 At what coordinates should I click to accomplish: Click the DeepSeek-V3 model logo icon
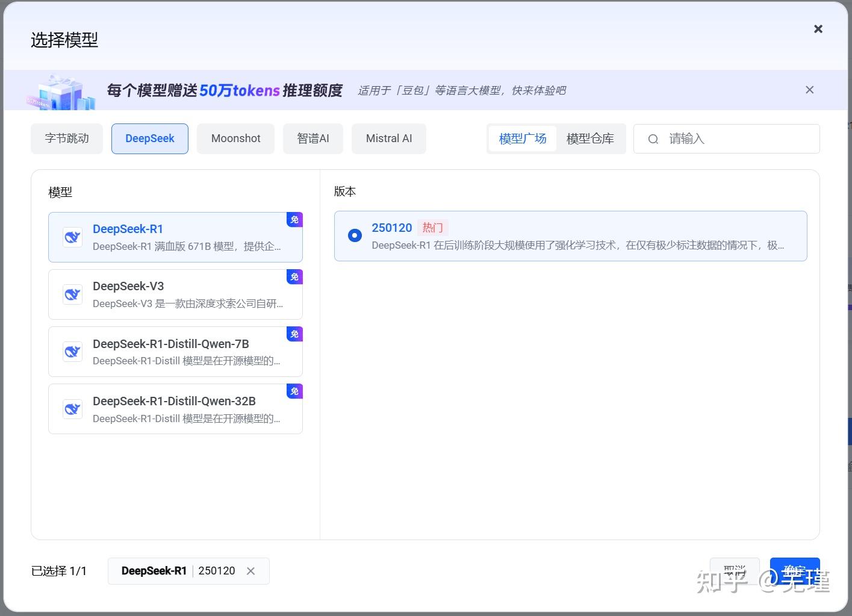tap(72, 294)
